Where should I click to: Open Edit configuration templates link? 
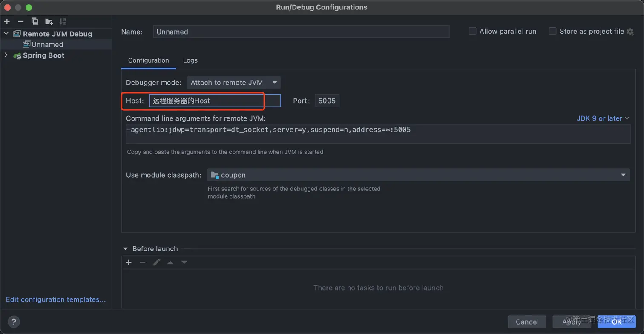point(56,299)
